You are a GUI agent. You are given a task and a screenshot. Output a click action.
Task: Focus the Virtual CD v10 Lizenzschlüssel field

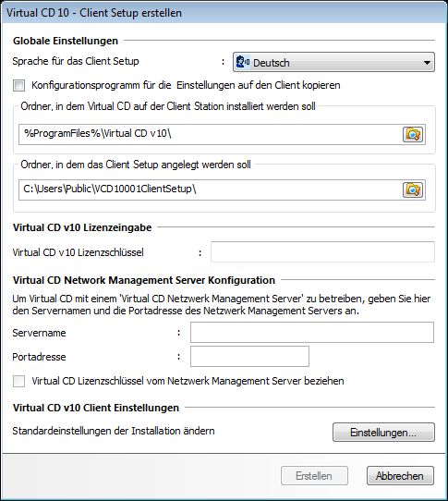click(322, 251)
